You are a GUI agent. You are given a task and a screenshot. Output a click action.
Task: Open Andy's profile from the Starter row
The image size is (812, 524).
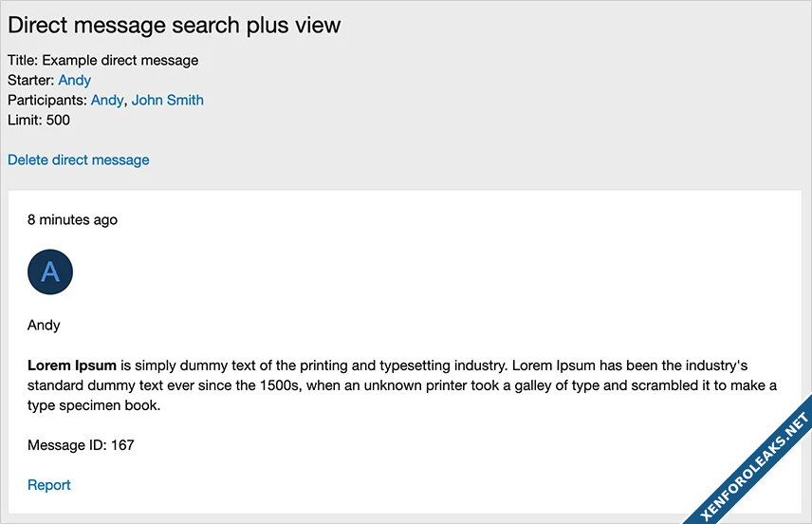pyautogui.click(x=75, y=80)
